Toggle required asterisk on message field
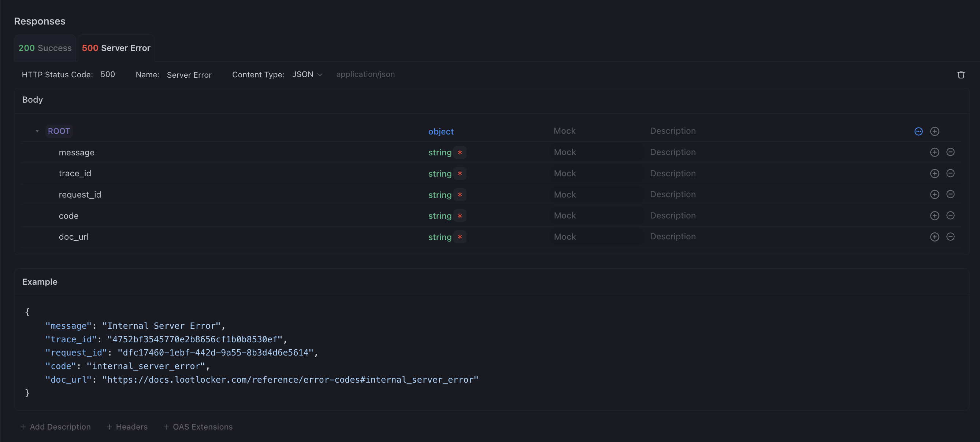 click(x=460, y=152)
